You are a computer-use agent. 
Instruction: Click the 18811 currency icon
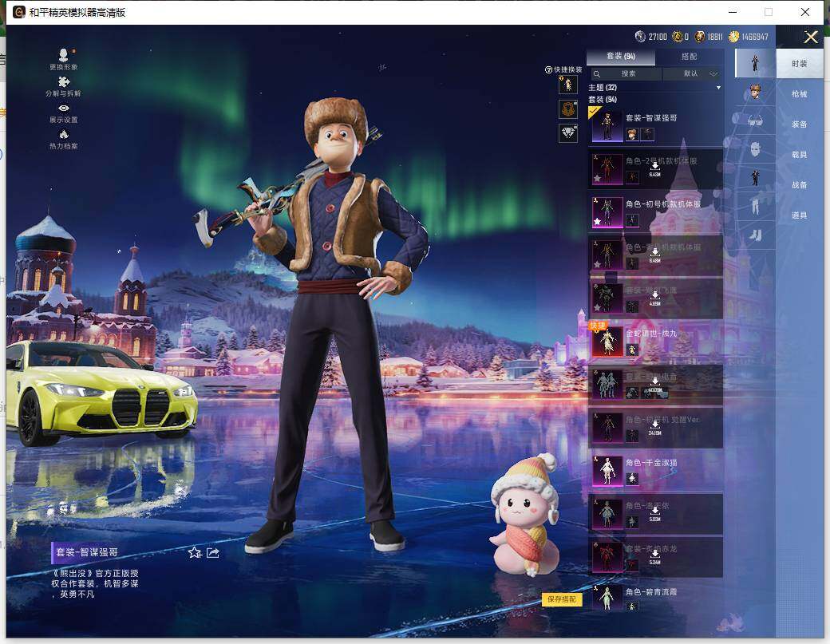[x=699, y=36]
